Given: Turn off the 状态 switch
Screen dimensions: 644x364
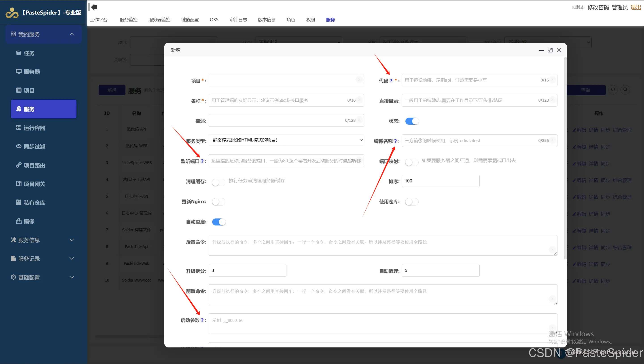Looking at the screenshot, I should pyautogui.click(x=412, y=121).
